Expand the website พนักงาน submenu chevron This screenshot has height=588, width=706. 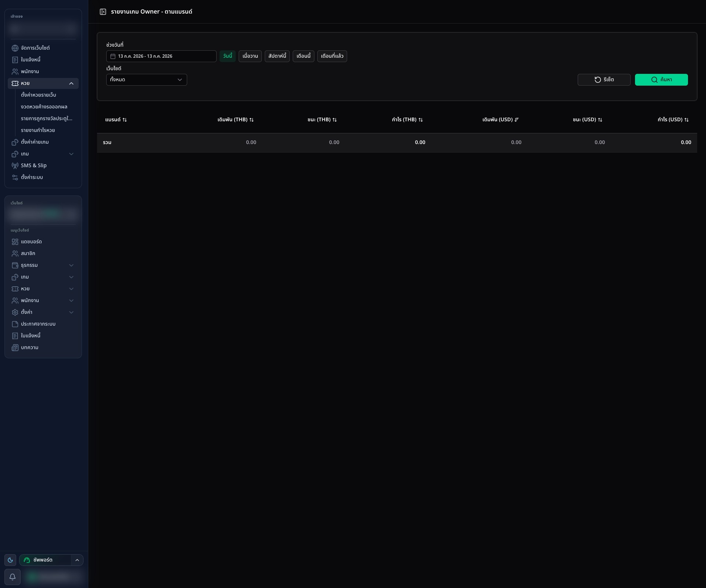71,301
